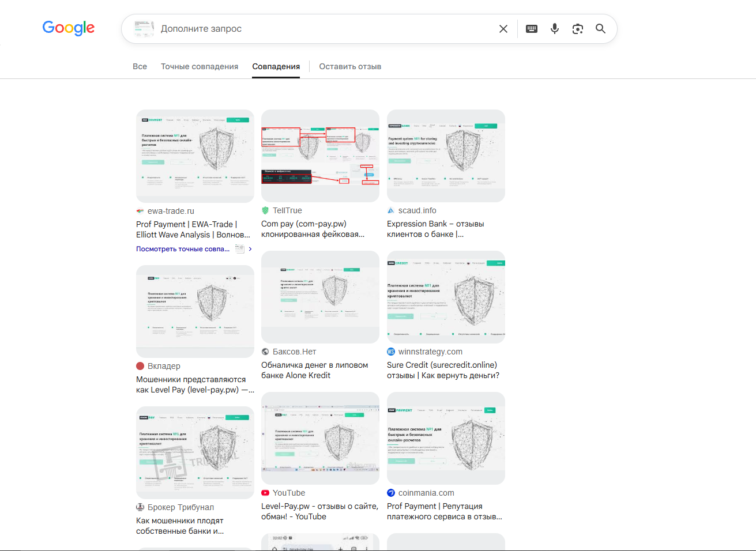Run search with magnifying glass icon

pos(600,29)
